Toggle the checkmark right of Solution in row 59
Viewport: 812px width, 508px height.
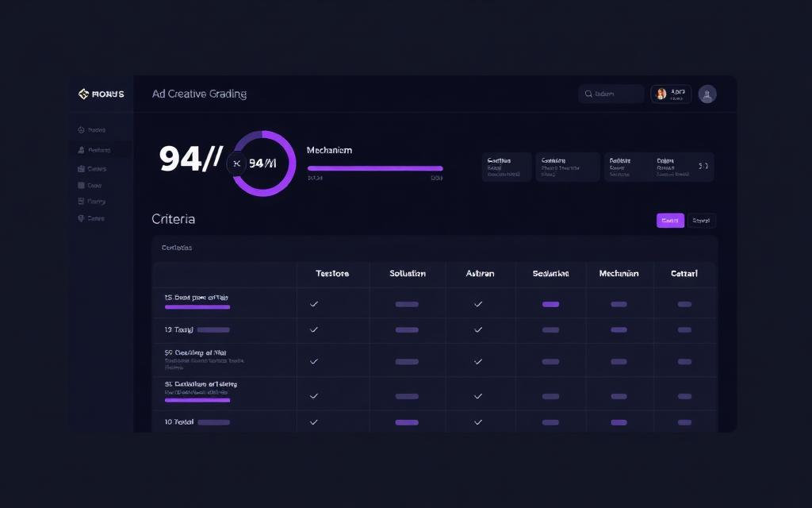coord(478,361)
